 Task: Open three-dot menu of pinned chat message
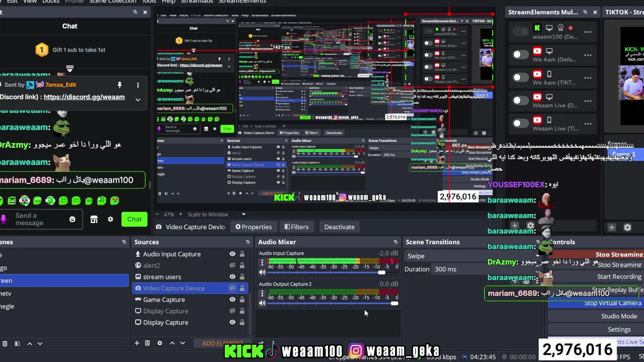tap(137, 85)
